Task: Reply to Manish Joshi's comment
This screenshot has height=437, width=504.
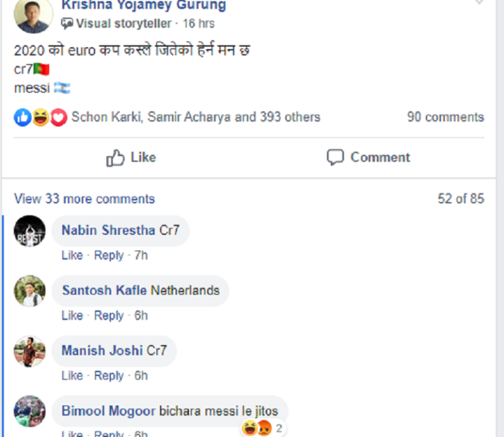Action: coord(109,376)
